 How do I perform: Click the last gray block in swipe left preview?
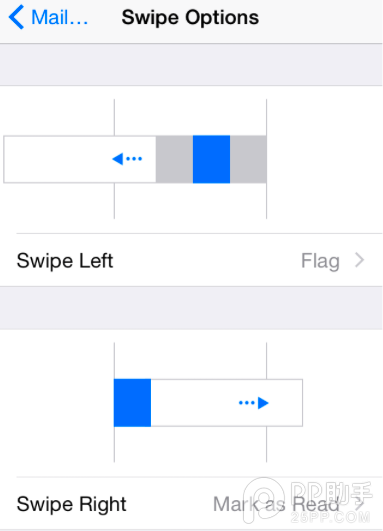pos(248,159)
